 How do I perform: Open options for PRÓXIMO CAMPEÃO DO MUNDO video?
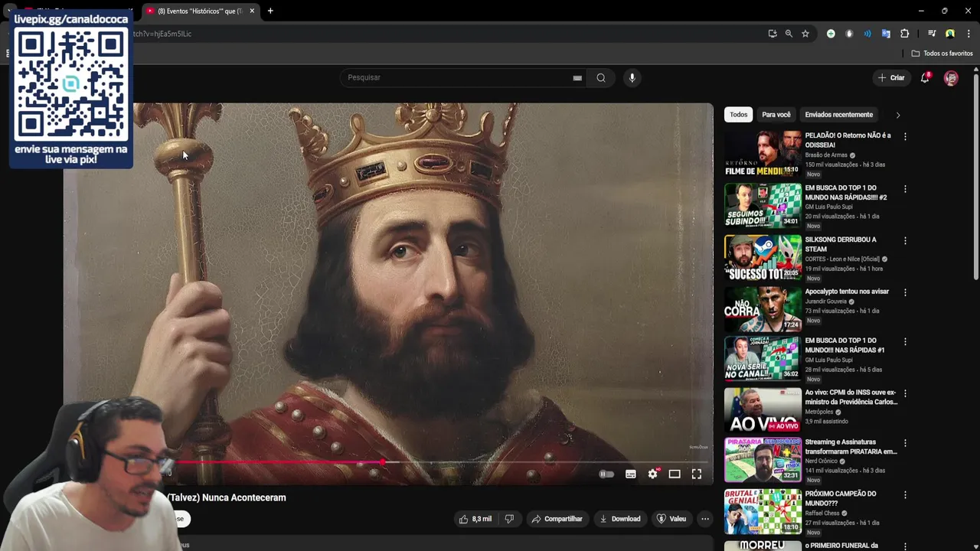point(905,494)
